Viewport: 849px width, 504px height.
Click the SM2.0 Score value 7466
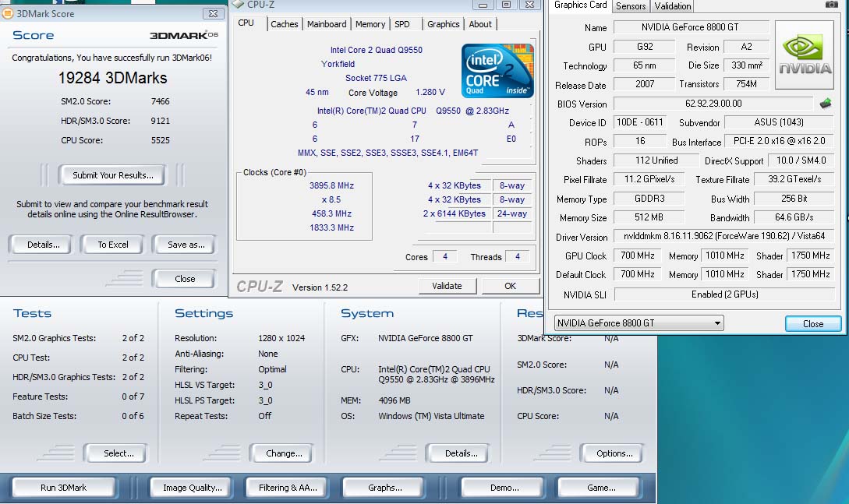pyautogui.click(x=161, y=101)
